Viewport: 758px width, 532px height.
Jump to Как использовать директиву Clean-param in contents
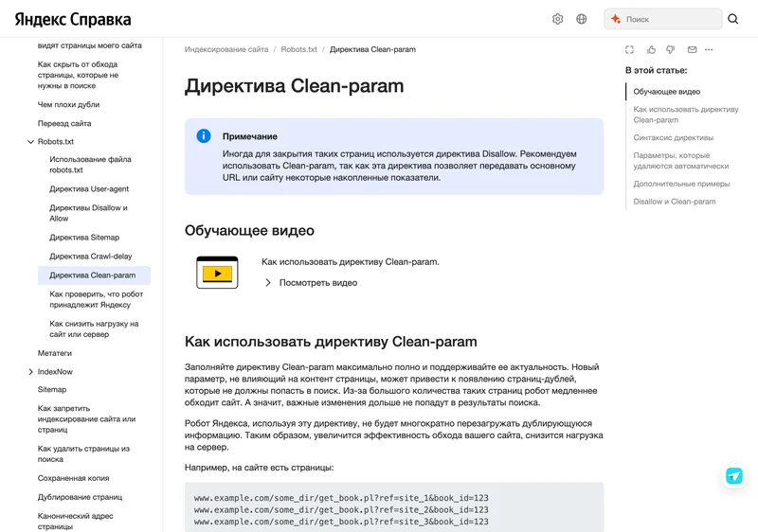tap(686, 115)
